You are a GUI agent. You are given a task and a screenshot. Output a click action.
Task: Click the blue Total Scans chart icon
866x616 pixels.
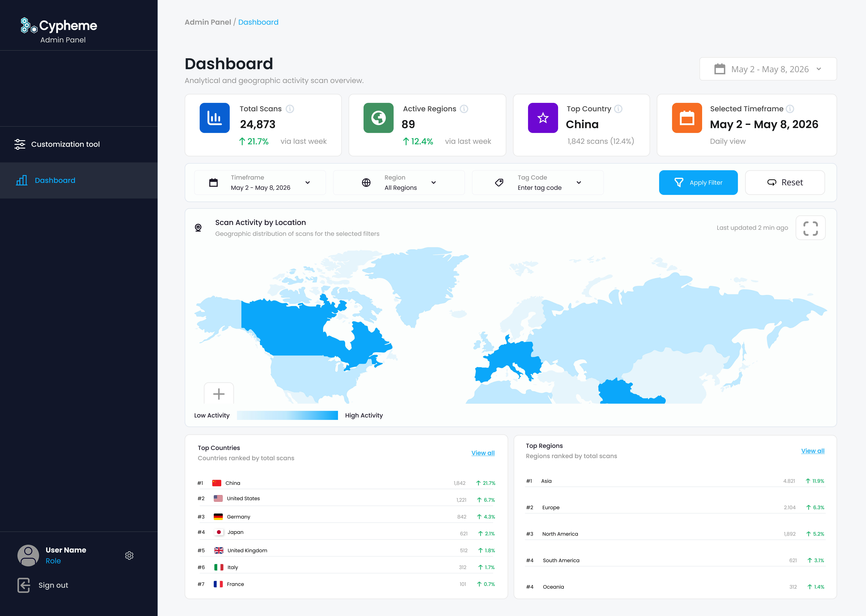click(215, 118)
